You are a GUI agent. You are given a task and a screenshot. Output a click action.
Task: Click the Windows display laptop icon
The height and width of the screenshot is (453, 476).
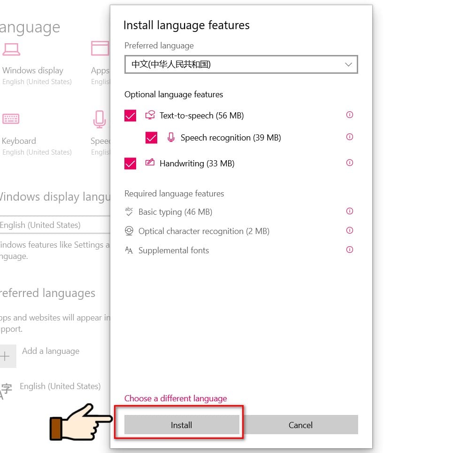pyautogui.click(x=11, y=49)
